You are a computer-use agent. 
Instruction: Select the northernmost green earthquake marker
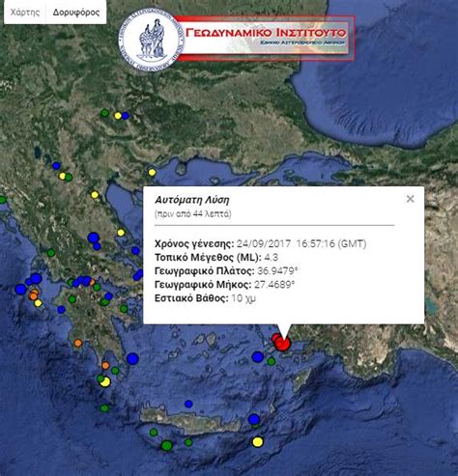pos(104,113)
